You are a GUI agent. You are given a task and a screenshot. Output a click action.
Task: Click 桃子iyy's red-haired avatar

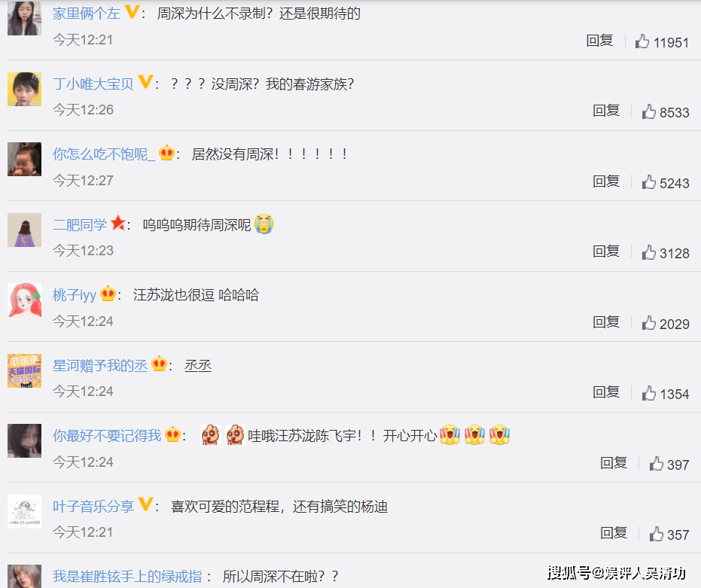click(25, 300)
